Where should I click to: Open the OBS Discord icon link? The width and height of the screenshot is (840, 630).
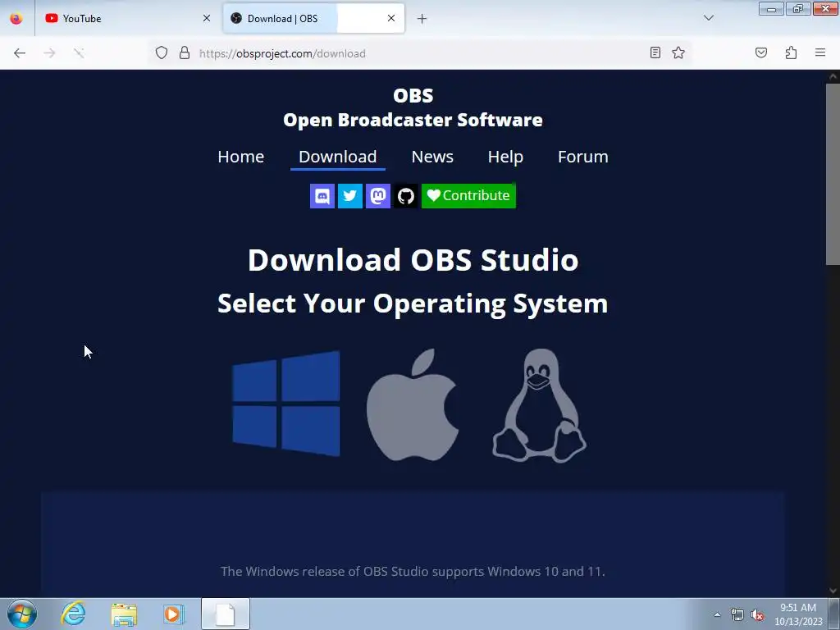pyautogui.click(x=322, y=196)
